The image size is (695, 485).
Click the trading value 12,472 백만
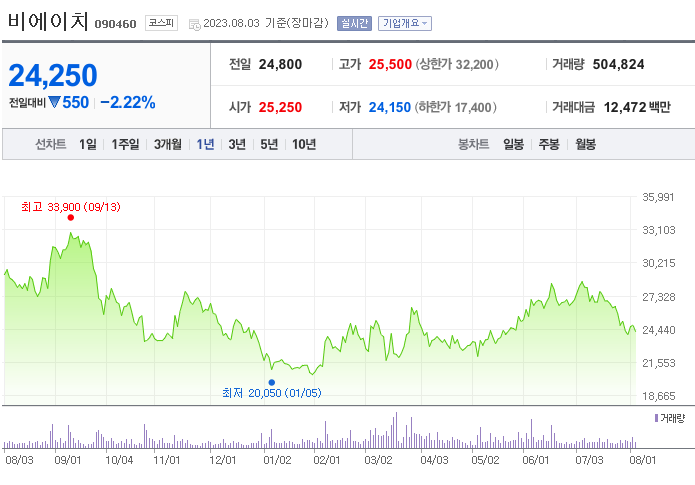click(637, 107)
